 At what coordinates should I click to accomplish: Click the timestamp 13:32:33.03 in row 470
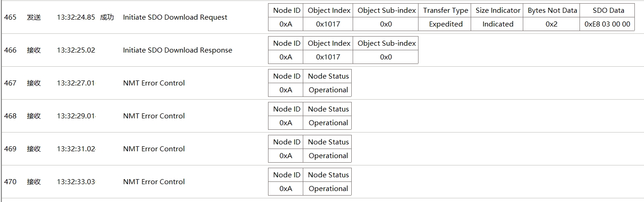(76, 182)
